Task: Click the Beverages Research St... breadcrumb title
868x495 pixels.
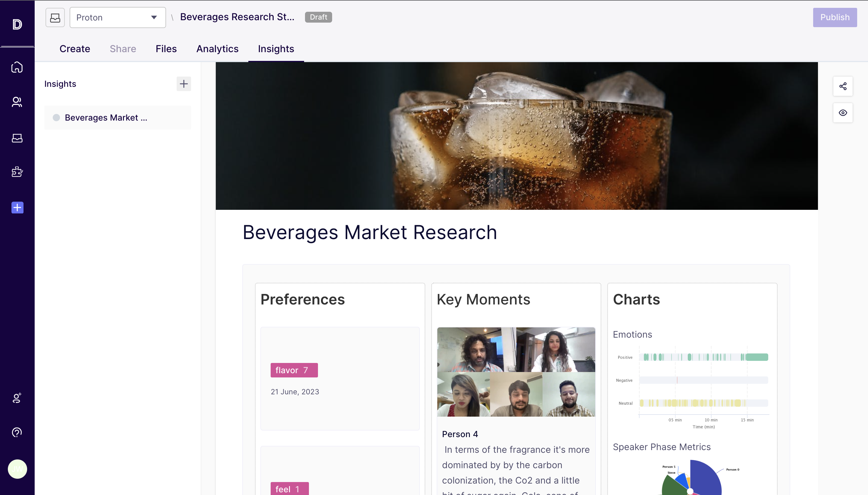Action: tap(237, 17)
